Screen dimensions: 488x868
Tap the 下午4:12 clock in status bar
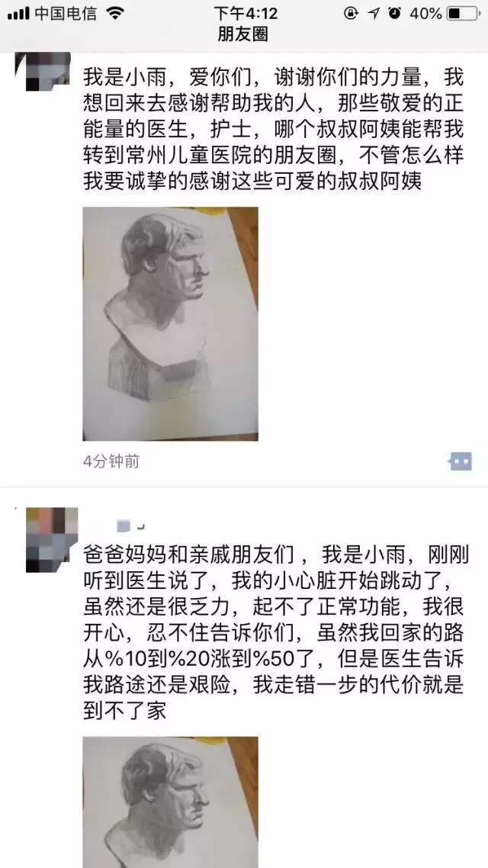[245, 13]
